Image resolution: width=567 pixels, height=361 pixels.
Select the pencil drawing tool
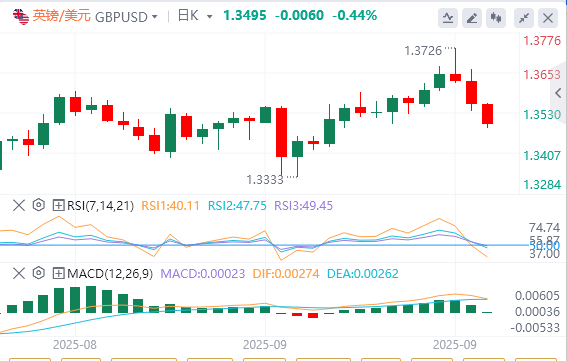coord(472,18)
